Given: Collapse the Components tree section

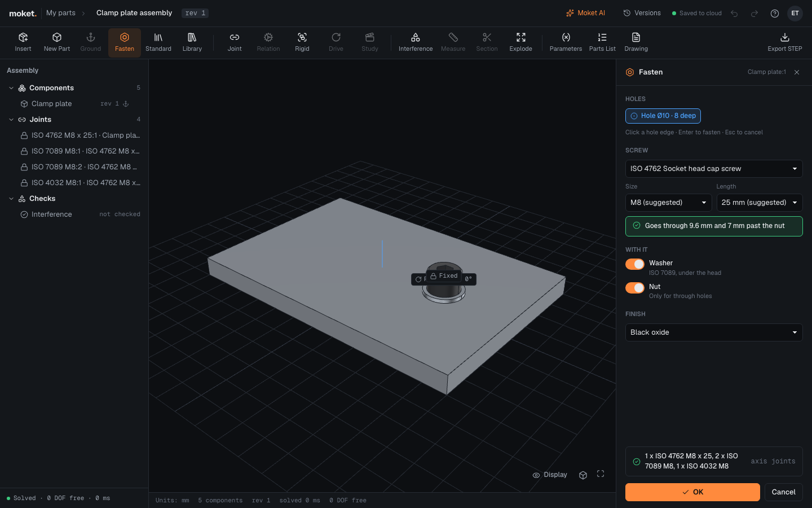Looking at the screenshot, I should pyautogui.click(x=11, y=88).
